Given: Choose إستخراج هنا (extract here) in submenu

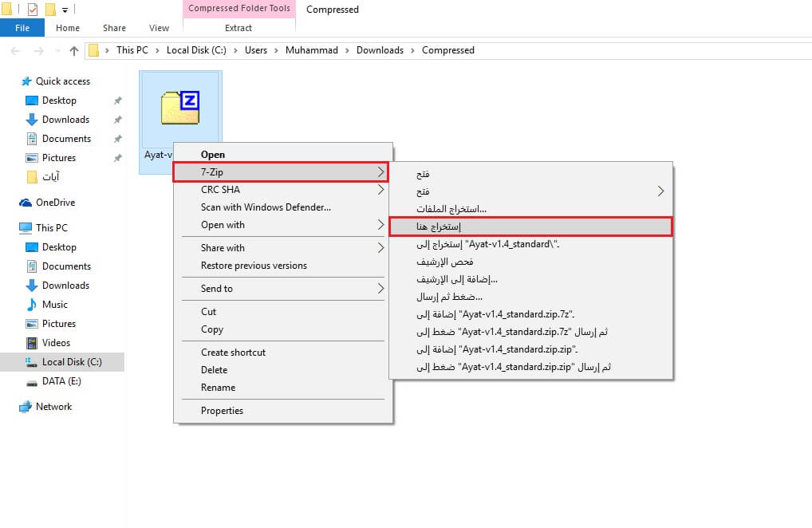Looking at the screenshot, I should pos(530,227).
